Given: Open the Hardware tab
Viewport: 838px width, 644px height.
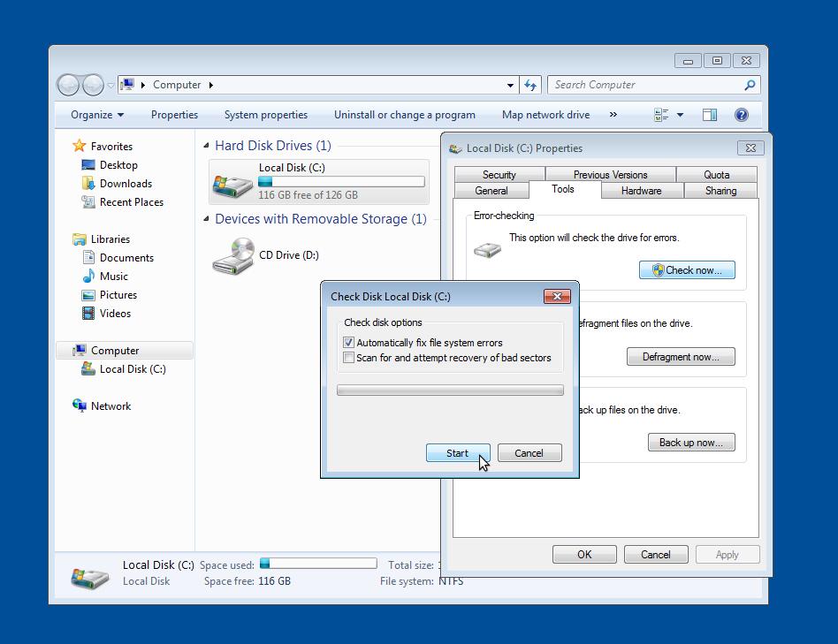Looking at the screenshot, I should [x=642, y=191].
